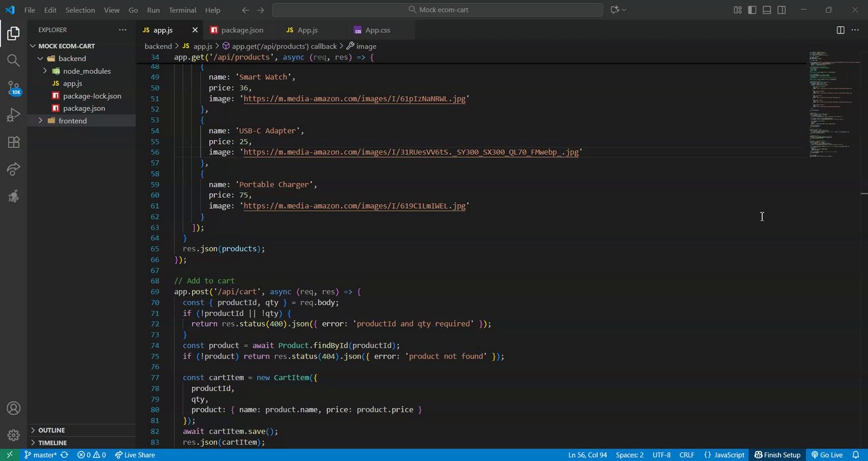
Task: Open the Edit menu
Action: [50, 10]
